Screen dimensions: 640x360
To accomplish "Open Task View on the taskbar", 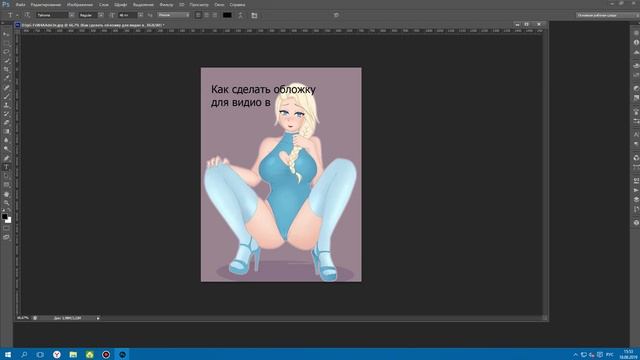I will 40,354.
